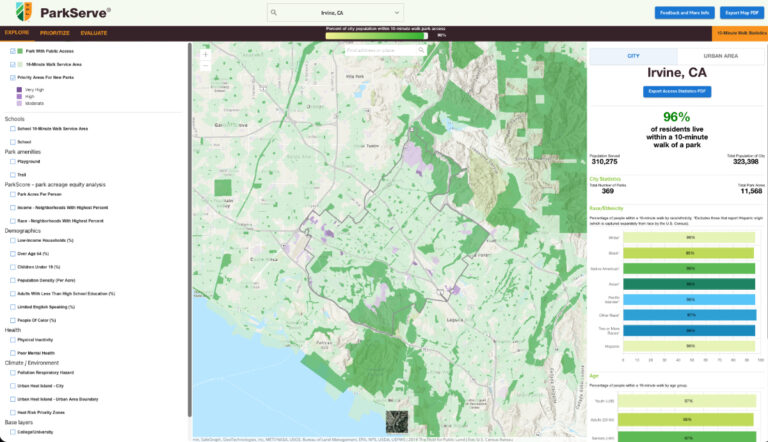This screenshot has width=768, height=442.
Task: Click the Export Map PDF button
Action: point(742,13)
